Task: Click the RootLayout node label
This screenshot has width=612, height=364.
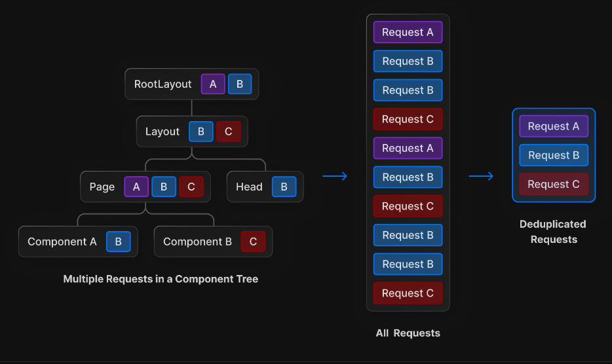Action: pyautogui.click(x=163, y=84)
